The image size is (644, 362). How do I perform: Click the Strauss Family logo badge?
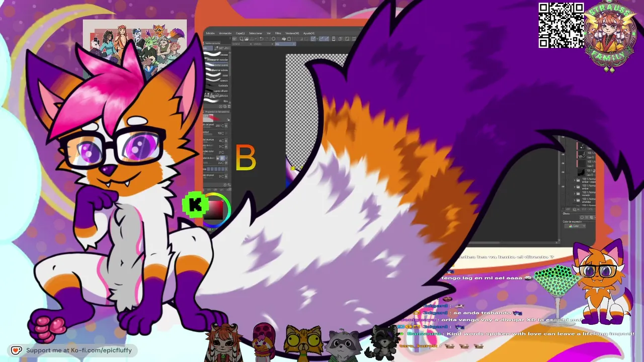tap(610, 36)
